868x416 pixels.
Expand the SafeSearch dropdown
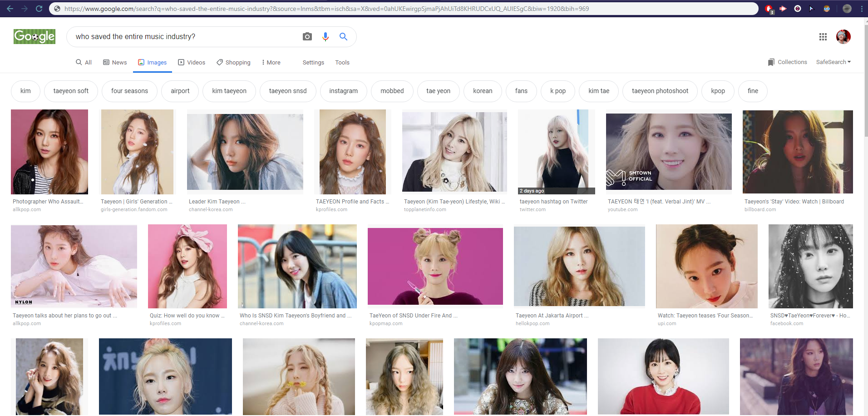tap(833, 62)
